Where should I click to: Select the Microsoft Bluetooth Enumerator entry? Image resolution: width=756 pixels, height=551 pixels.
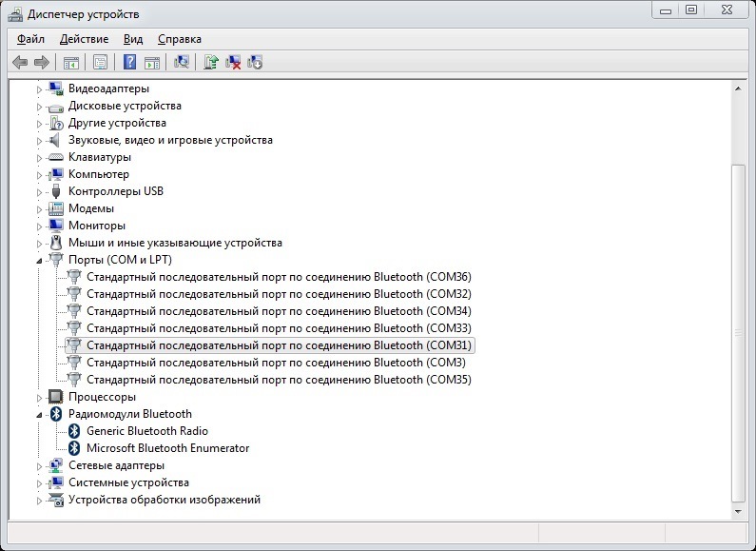(167, 448)
